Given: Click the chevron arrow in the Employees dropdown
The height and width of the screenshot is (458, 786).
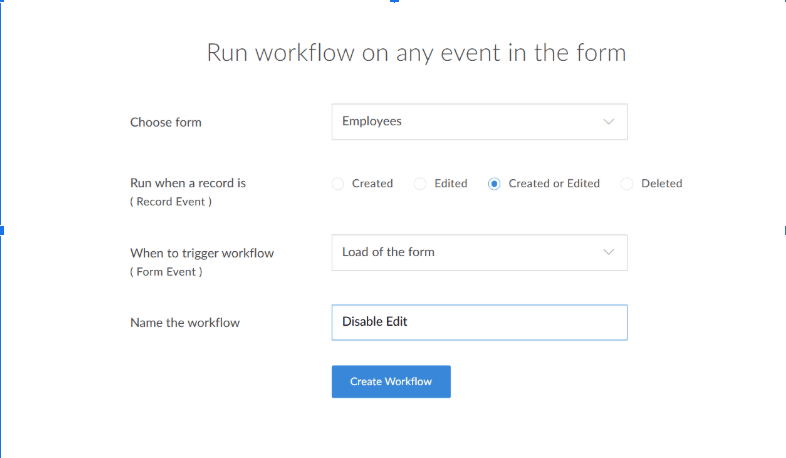Looking at the screenshot, I should point(609,122).
